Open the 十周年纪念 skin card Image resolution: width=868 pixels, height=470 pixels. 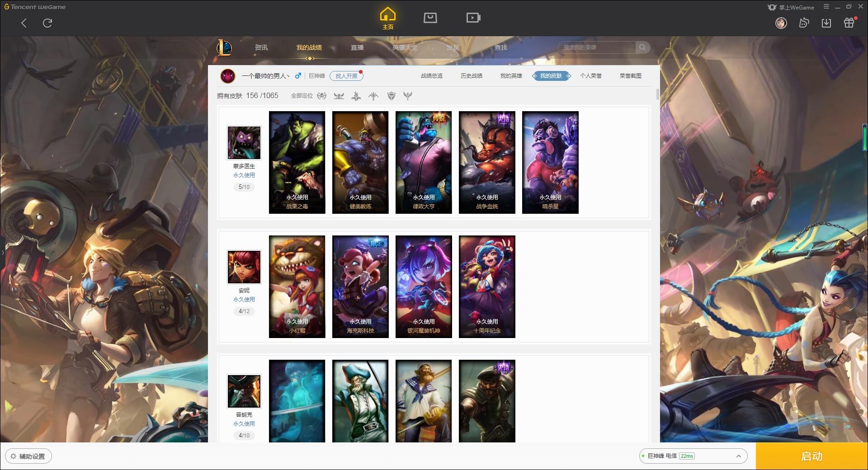coord(487,287)
